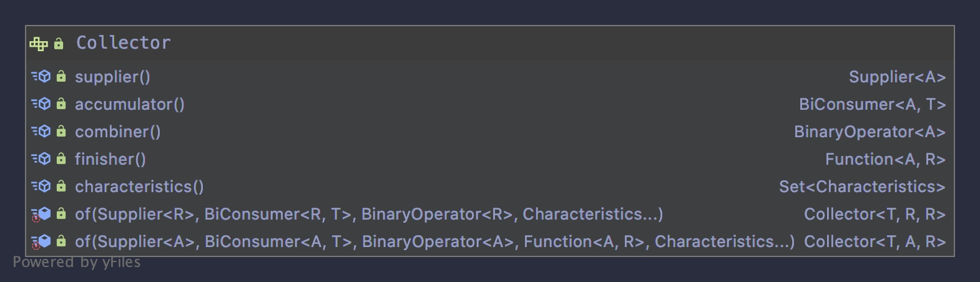Click the lock icon beside finisher()

point(61,159)
